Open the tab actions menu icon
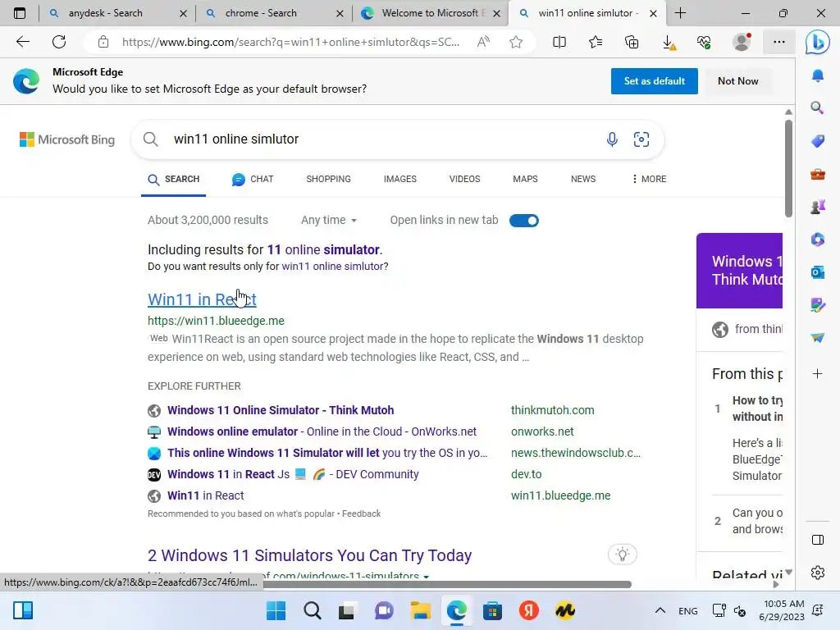The height and width of the screenshot is (630, 840). point(20,13)
